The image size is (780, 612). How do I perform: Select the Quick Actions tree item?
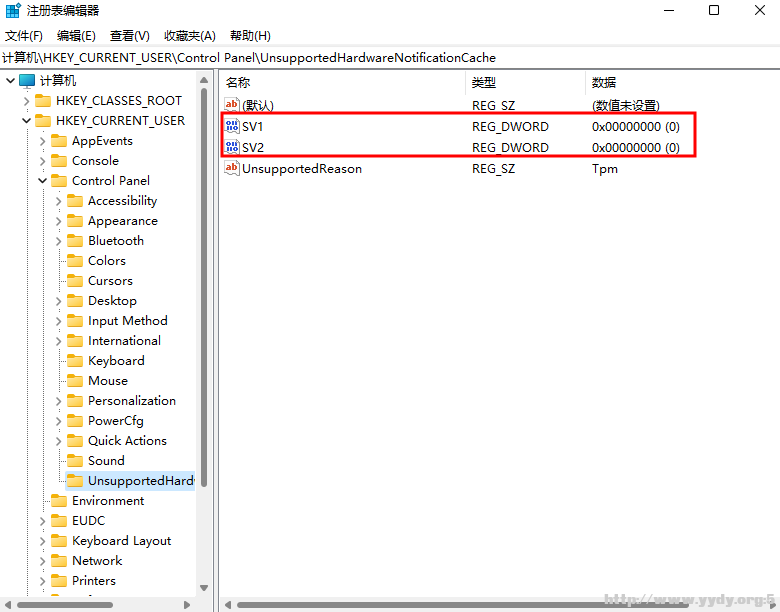coord(127,441)
